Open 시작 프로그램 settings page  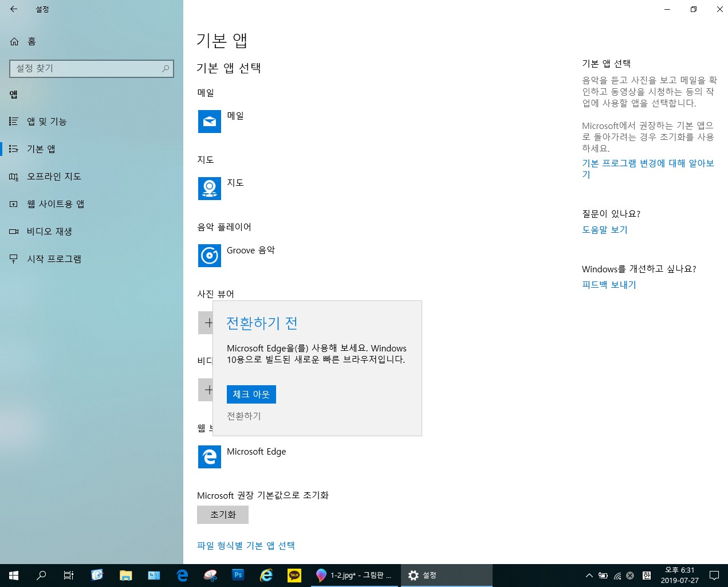pyautogui.click(x=92, y=259)
